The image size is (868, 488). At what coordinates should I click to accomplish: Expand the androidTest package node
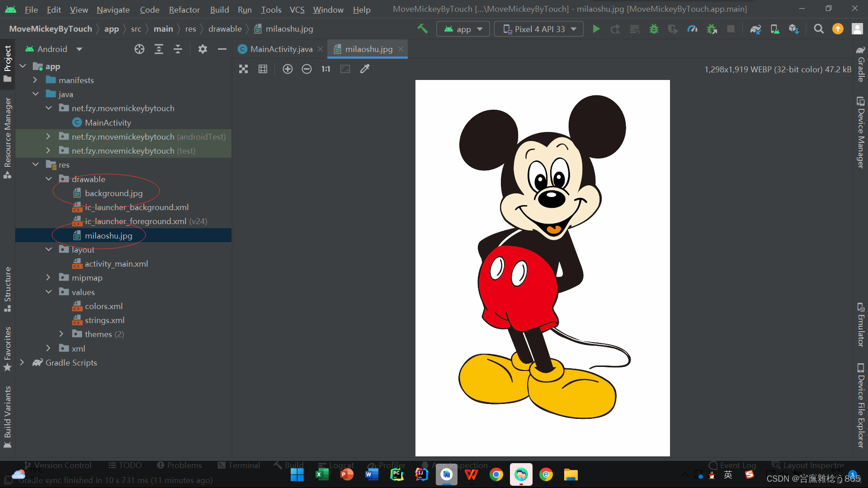coord(48,137)
